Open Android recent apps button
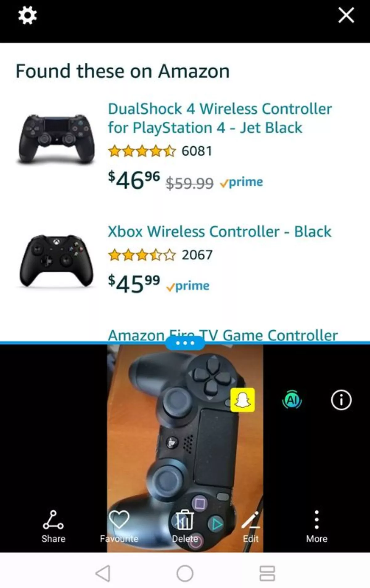This screenshot has height=588, width=370. click(267, 574)
